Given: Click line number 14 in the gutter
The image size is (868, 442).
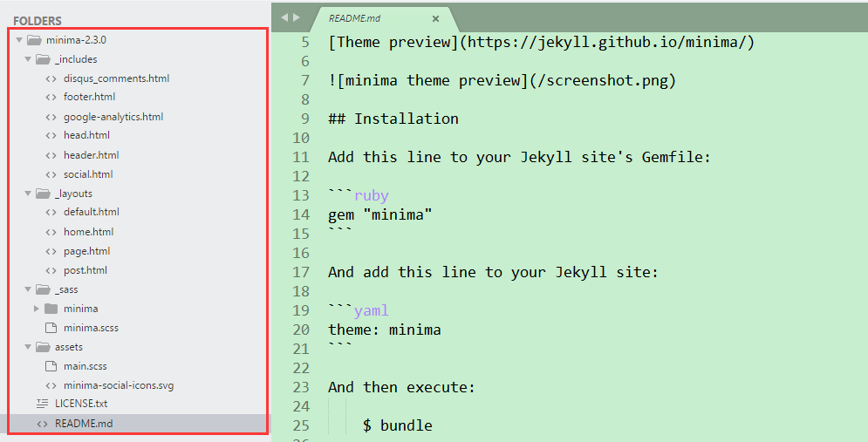Looking at the screenshot, I should 301,214.
